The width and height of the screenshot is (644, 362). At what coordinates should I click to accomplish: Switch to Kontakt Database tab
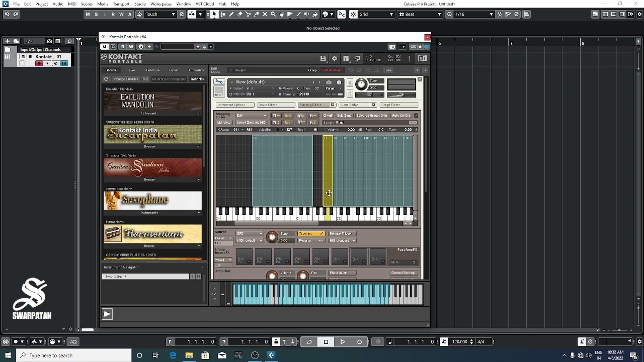(152, 70)
